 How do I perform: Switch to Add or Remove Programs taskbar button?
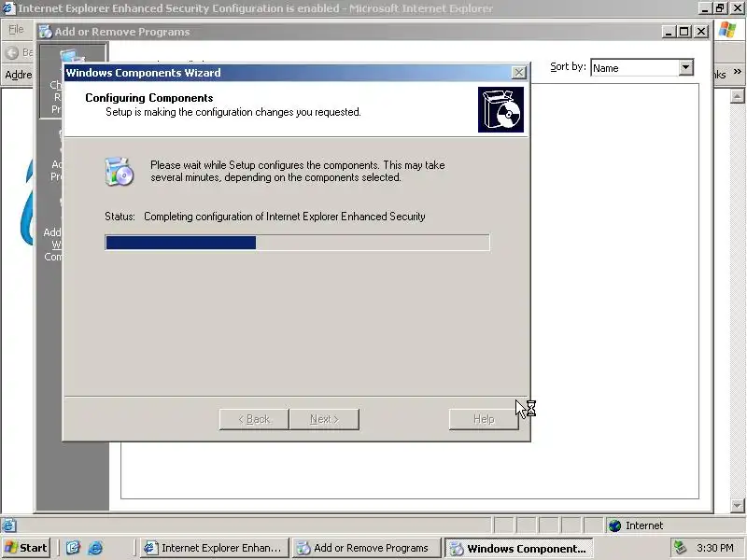tap(365, 548)
